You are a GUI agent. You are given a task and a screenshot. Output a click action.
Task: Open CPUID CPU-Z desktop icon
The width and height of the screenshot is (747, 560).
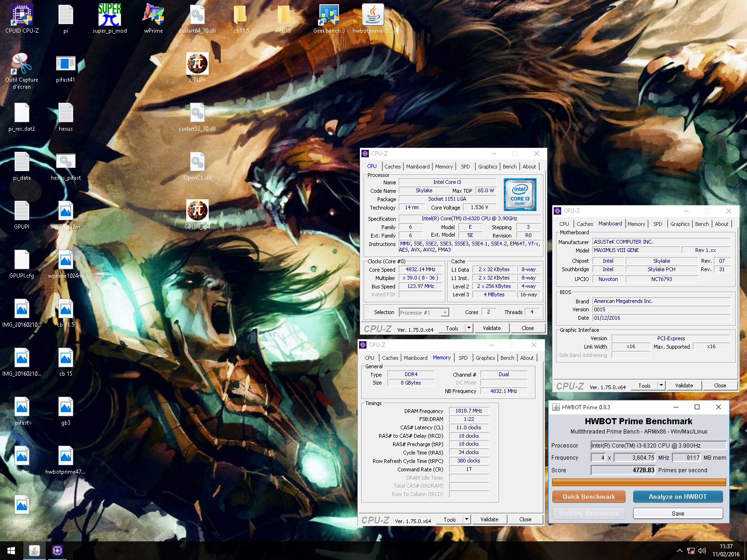click(x=22, y=19)
